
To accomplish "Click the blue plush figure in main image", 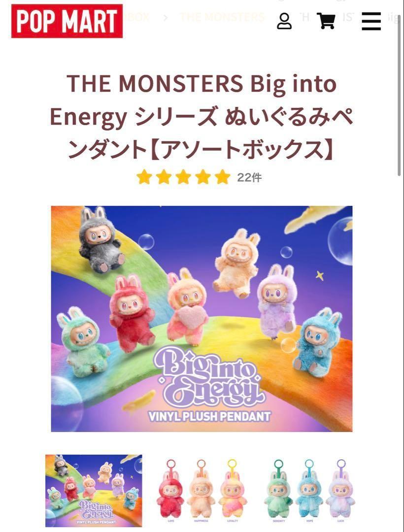I will coord(318,342).
